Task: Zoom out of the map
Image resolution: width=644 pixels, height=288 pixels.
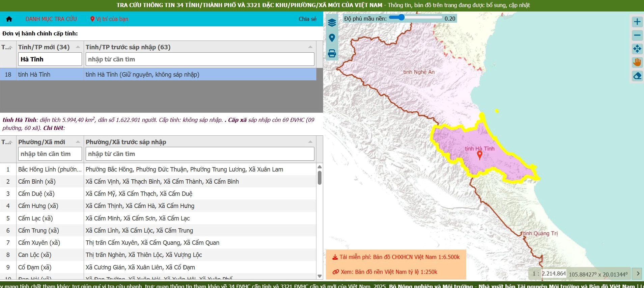Action: (637, 35)
